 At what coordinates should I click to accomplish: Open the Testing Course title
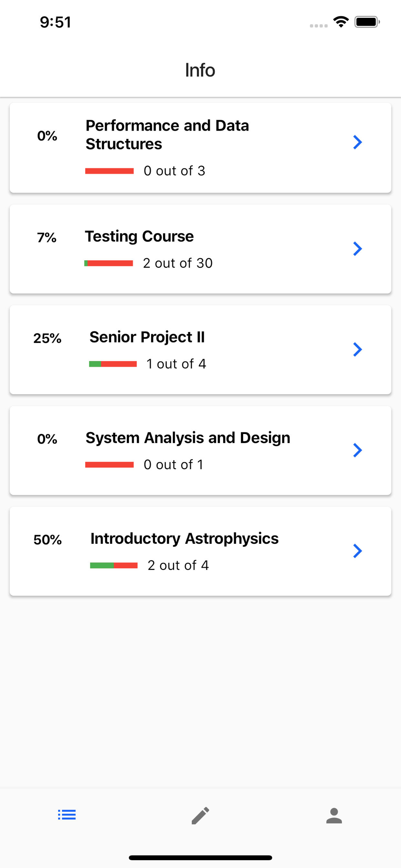(x=139, y=237)
